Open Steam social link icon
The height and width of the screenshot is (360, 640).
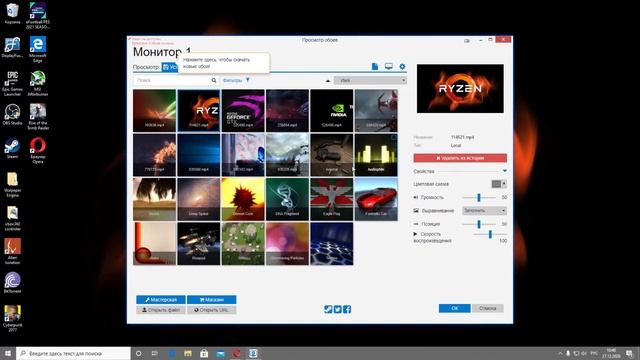[328, 309]
